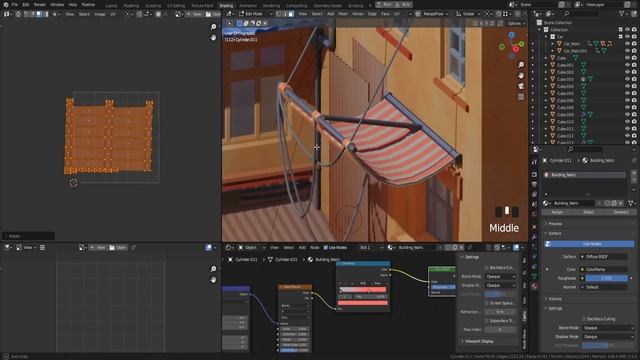Open the File menu
Screen dimensions: 640x360
(x=15, y=4)
